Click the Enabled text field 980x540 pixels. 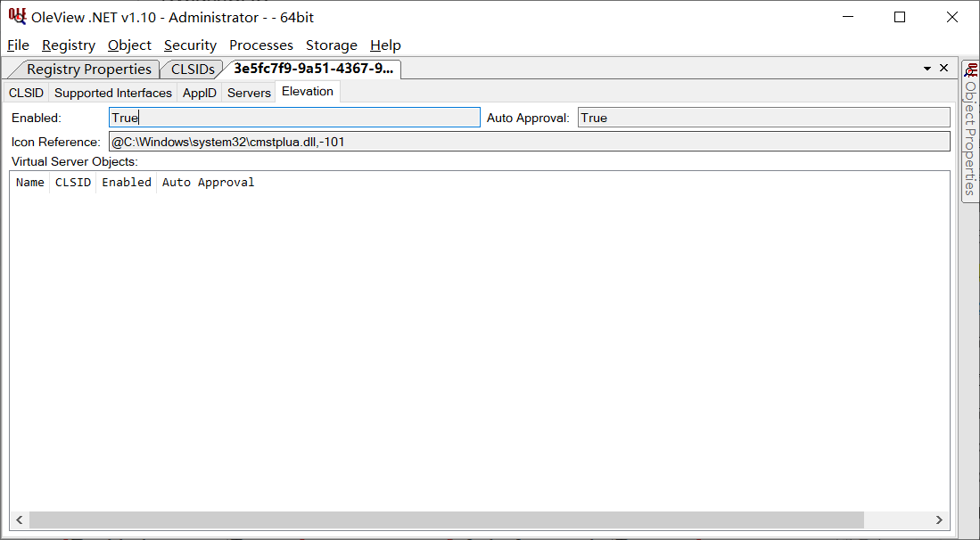click(x=294, y=118)
